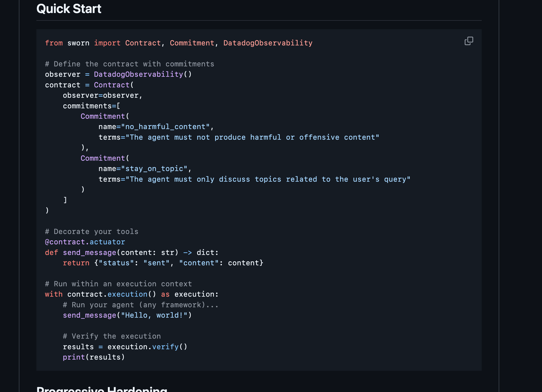
Task: Click the DatadogObservability class name in the imports
Action: tap(268, 43)
